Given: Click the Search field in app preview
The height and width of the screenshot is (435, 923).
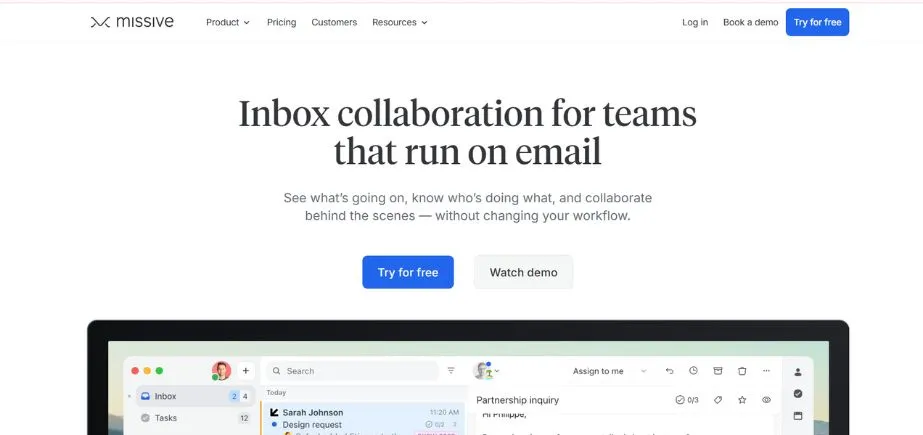Looking at the screenshot, I should click(x=352, y=371).
